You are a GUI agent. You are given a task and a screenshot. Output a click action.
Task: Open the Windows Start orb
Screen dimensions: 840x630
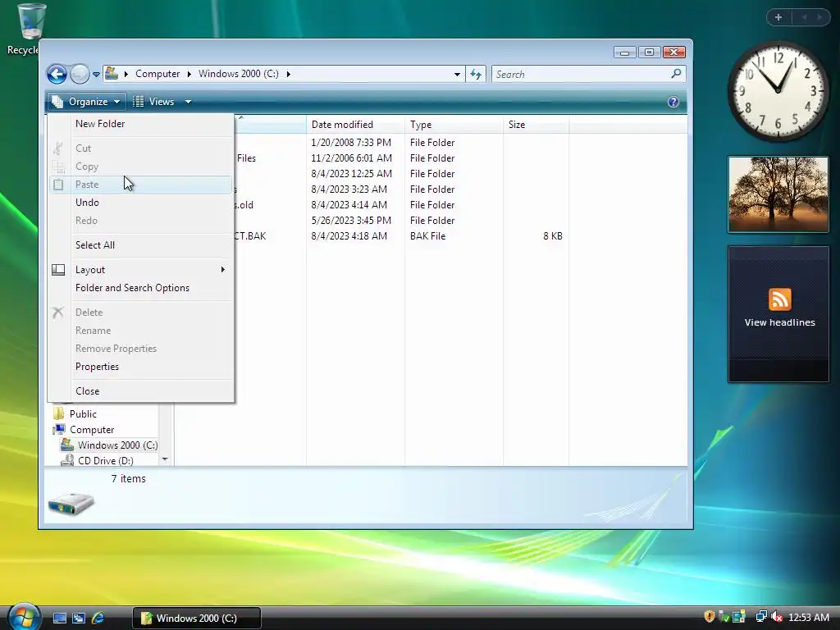(24, 617)
